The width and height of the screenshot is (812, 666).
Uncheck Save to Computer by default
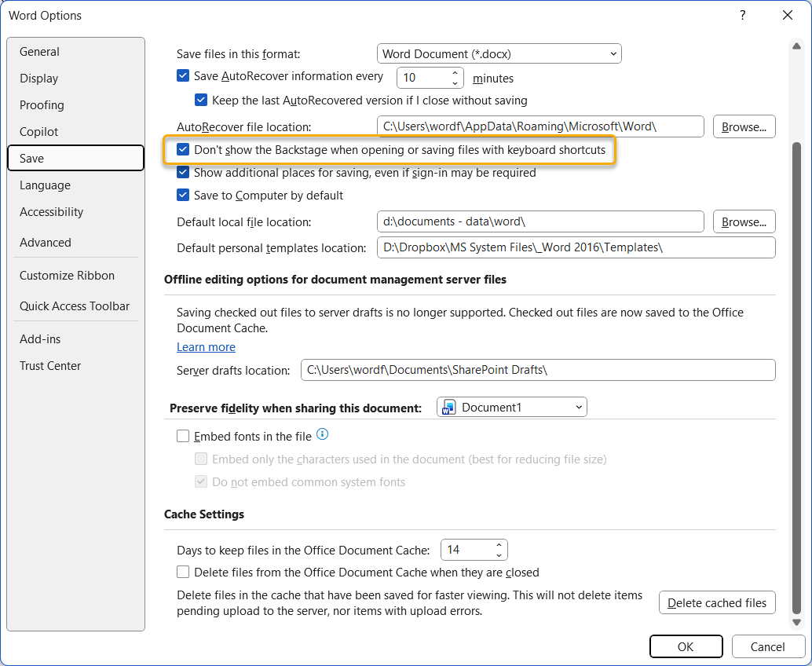point(183,196)
